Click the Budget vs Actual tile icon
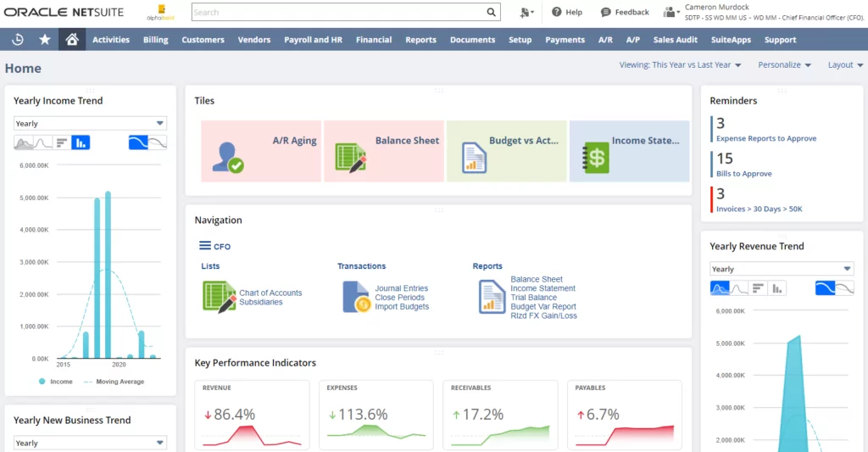 coord(474,158)
